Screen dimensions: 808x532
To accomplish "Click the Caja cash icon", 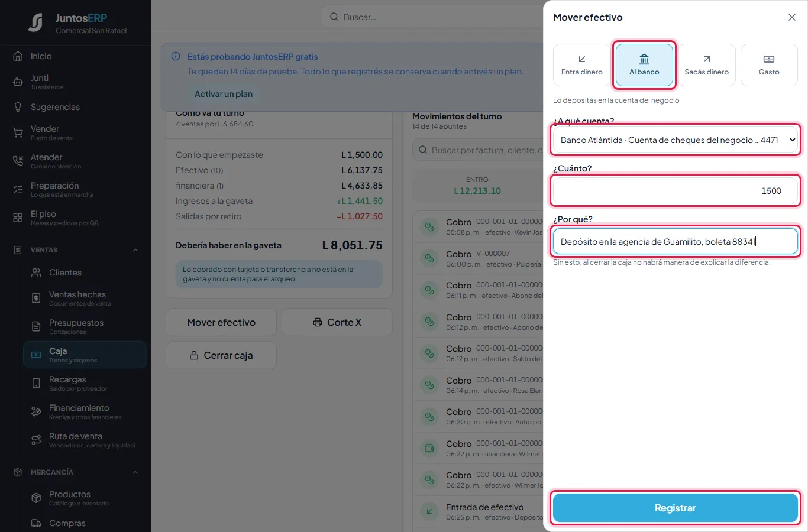I will click(36, 355).
